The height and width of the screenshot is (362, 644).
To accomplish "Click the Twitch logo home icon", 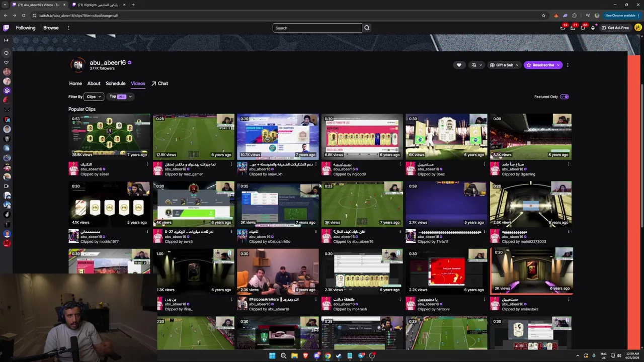I will (6, 28).
